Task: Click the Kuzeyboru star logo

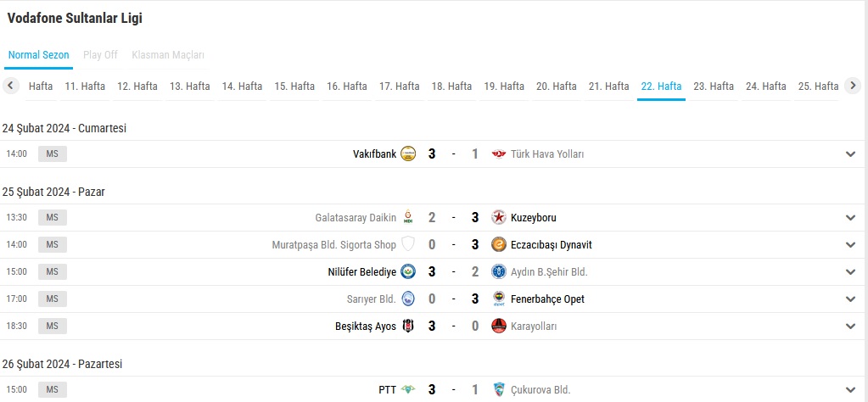Action: click(499, 217)
